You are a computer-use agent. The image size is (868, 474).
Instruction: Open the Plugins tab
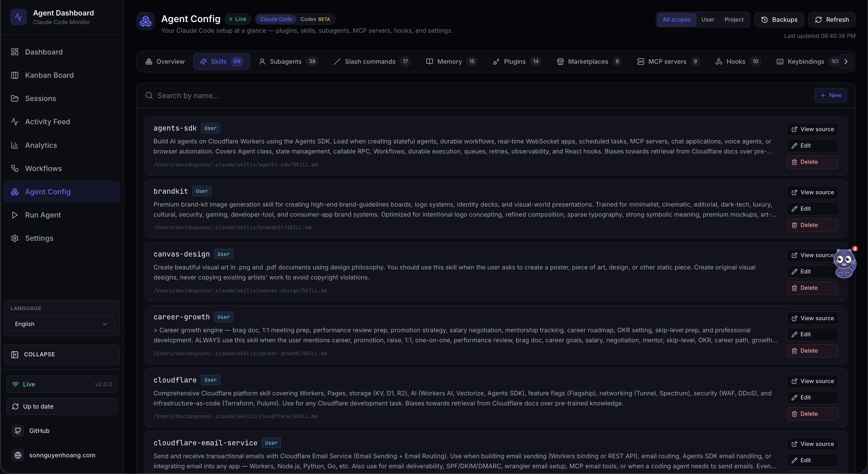517,61
